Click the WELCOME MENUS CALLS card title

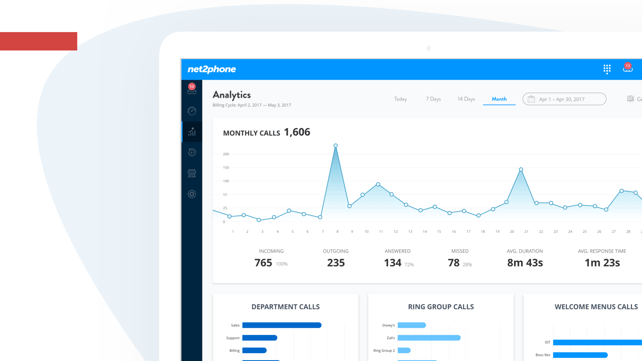[596, 307]
